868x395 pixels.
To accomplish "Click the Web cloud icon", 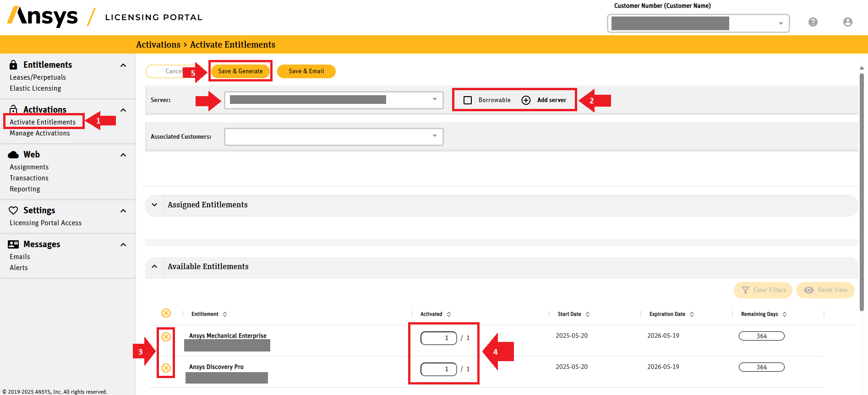I will tap(13, 155).
